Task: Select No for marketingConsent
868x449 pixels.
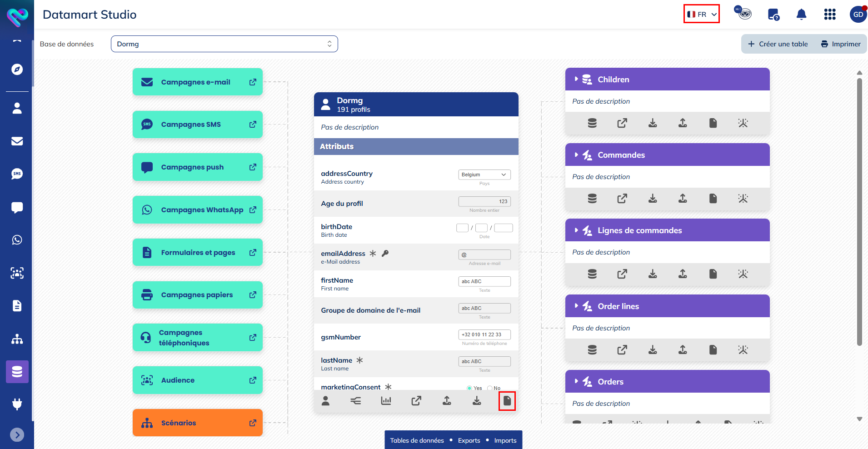Action: 490,388
